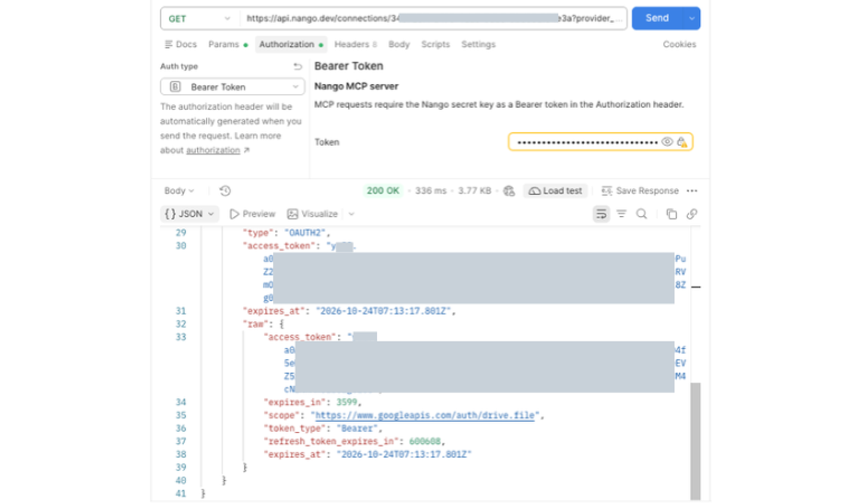The height and width of the screenshot is (504, 861).
Task: Click the request URL field
Action: click(433, 19)
